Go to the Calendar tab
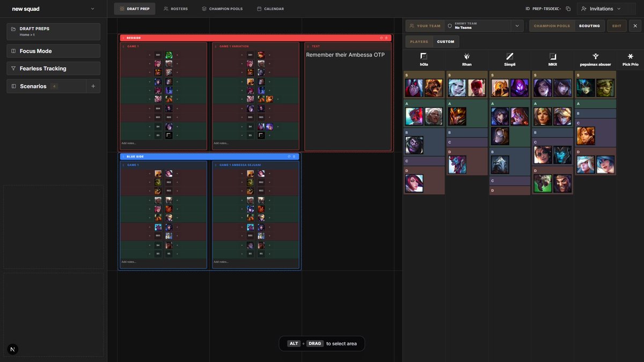This screenshot has height=362, width=644. (270, 9)
